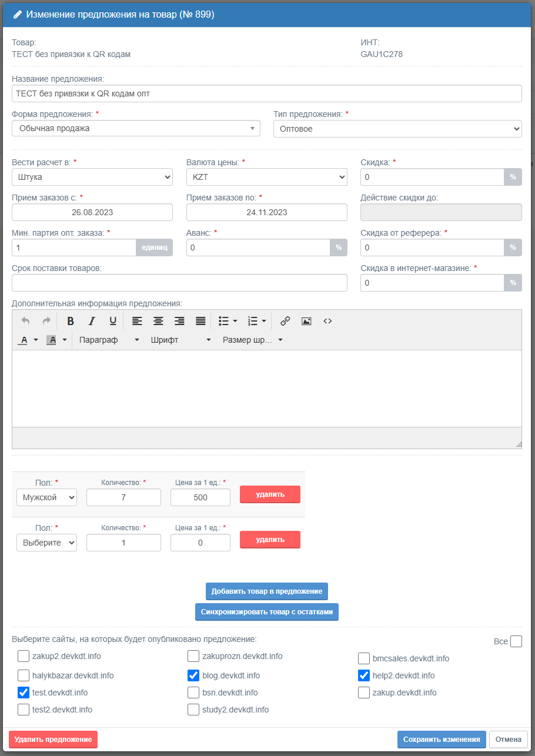Click удалить for the Выберите row
535x756 pixels.
pyautogui.click(x=270, y=539)
